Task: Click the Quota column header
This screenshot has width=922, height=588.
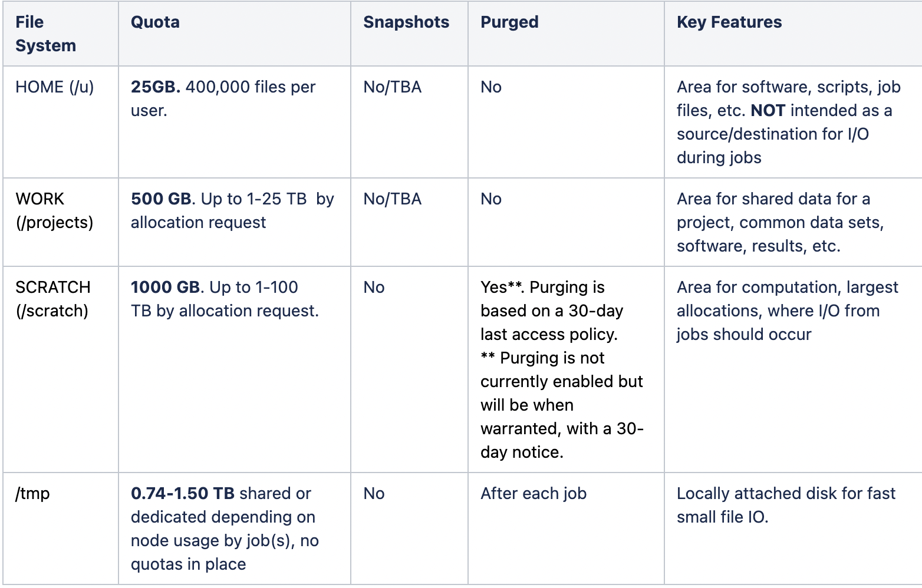Action: [155, 22]
